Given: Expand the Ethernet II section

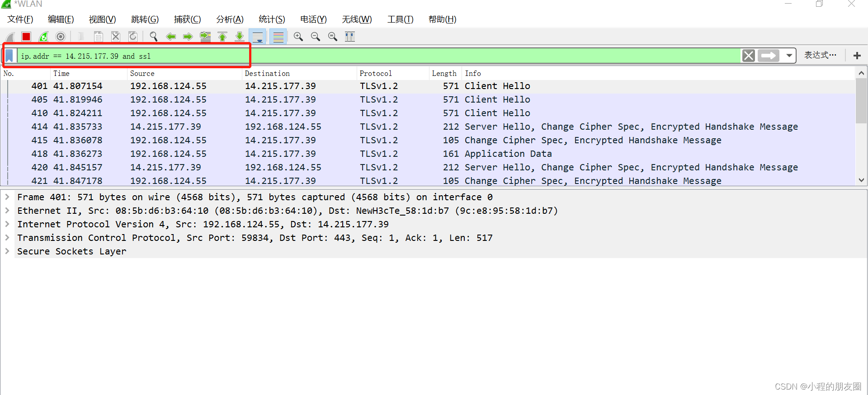Looking at the screenshot, I should coord(7,211).
